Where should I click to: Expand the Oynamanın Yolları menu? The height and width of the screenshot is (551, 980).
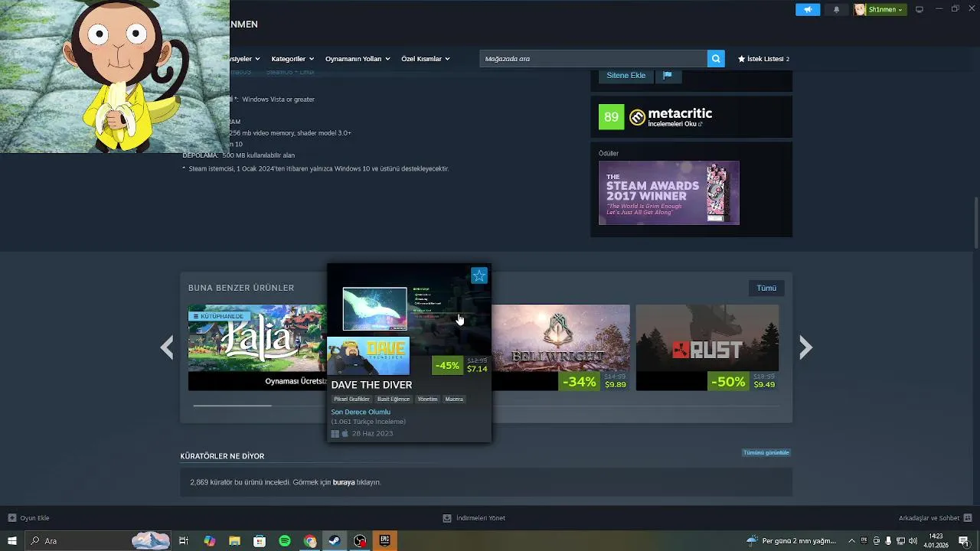tap(358, 59)
